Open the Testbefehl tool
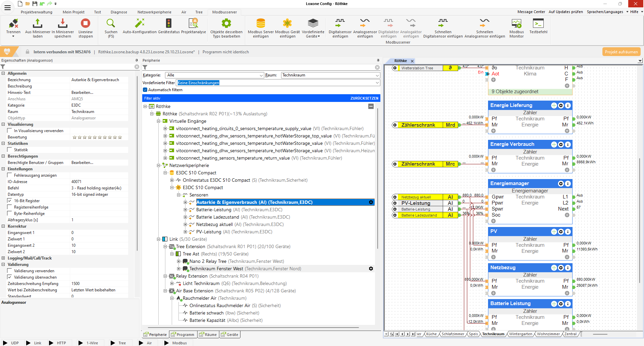Viewport: 644px width, 346px height. click(x=538, y=24)
